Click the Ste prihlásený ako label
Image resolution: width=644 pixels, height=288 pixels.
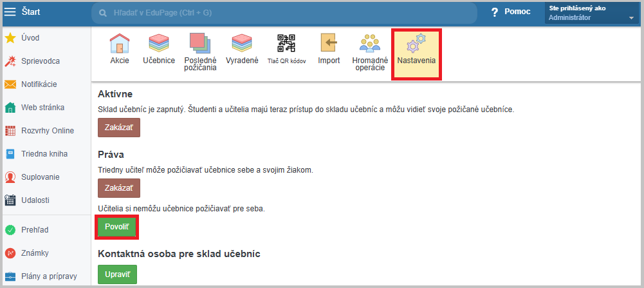[577, 8]
